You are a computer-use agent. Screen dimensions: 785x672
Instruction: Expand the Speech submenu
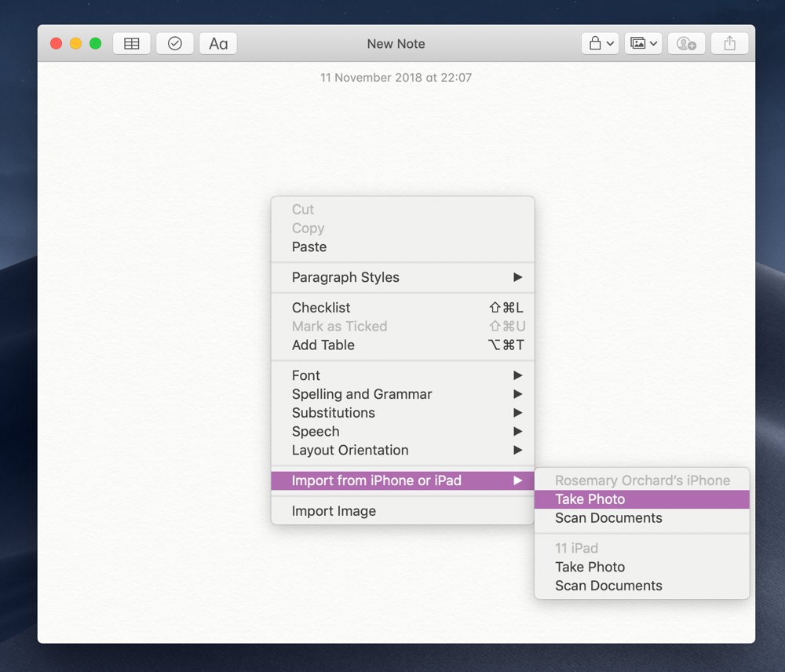coord(403,432)
